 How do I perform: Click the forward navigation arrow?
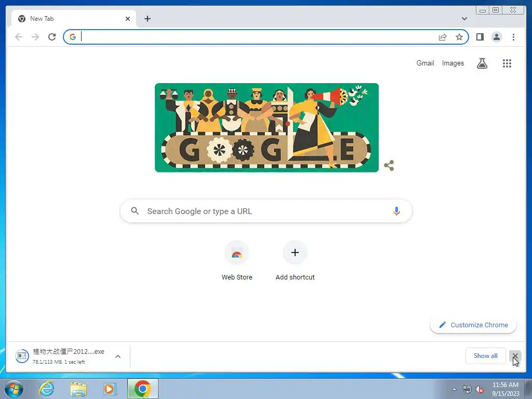(35, 37)
